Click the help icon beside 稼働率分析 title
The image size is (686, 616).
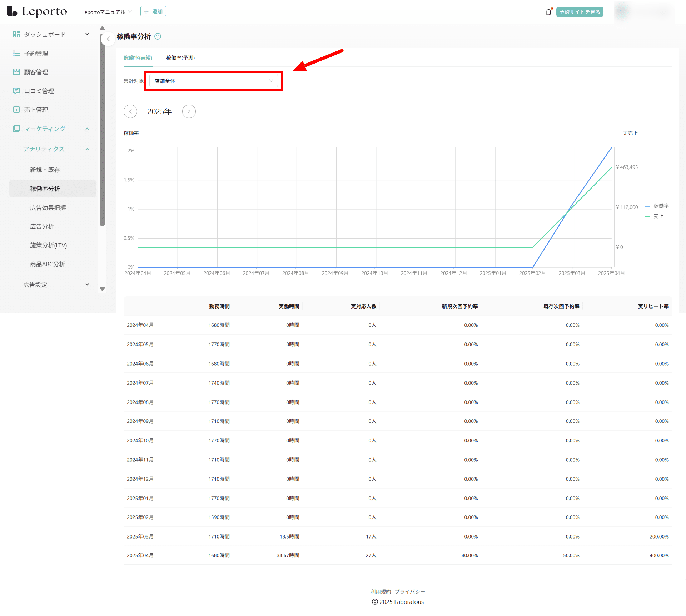tap(158, 36)
